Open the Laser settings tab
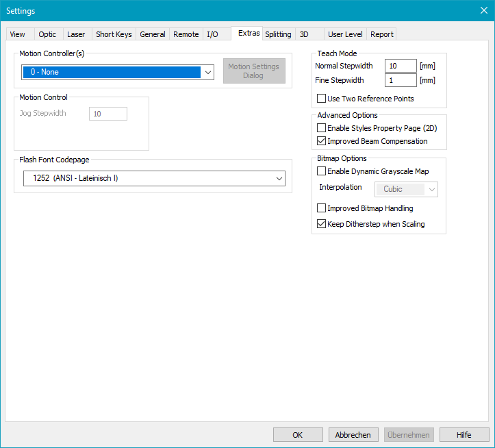 (76, 34)
